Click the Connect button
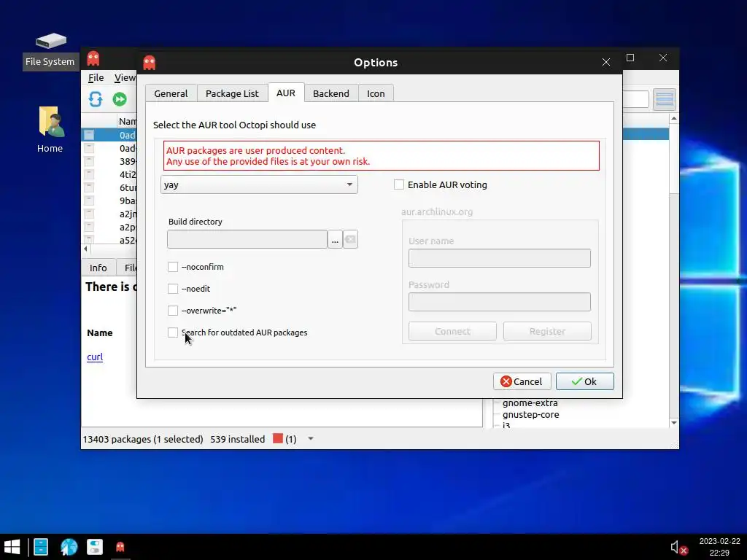The height and width of the screenshot is (560, 747). (452, 332)
